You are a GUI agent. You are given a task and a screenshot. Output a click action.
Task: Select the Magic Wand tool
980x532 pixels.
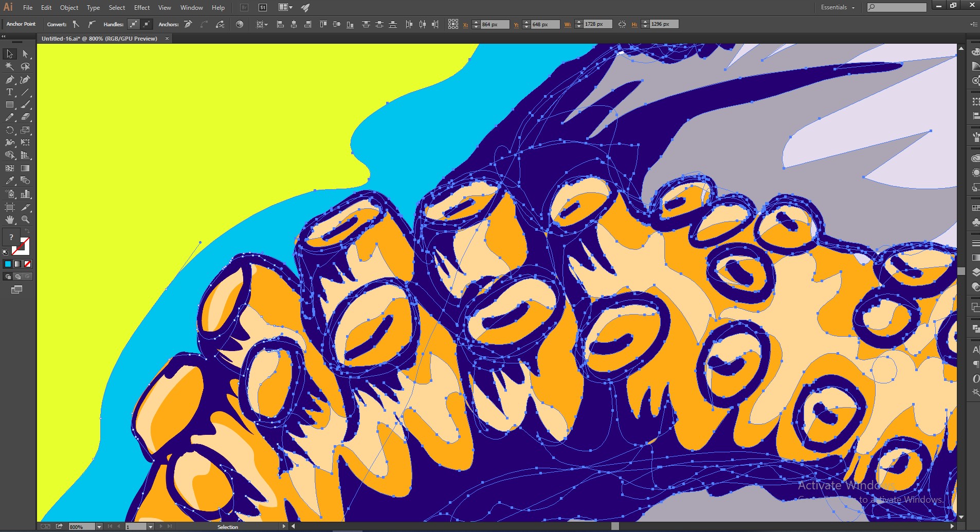click(x=10, y=66)
